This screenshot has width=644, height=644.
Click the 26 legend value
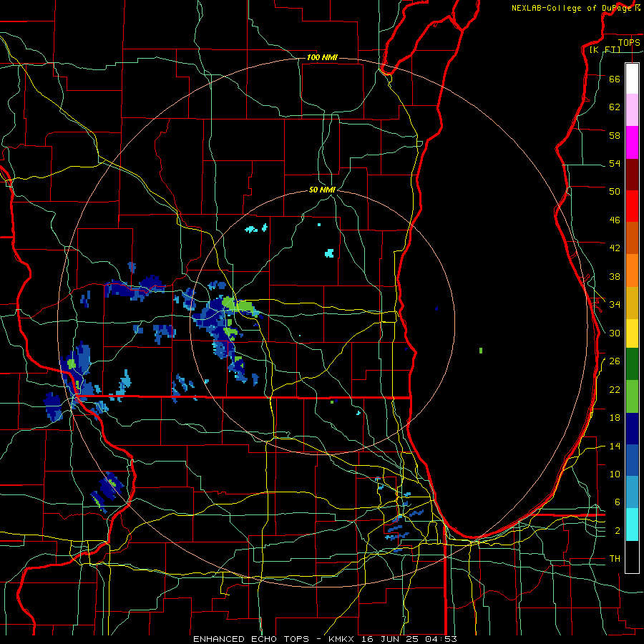[x=615, y=361]
